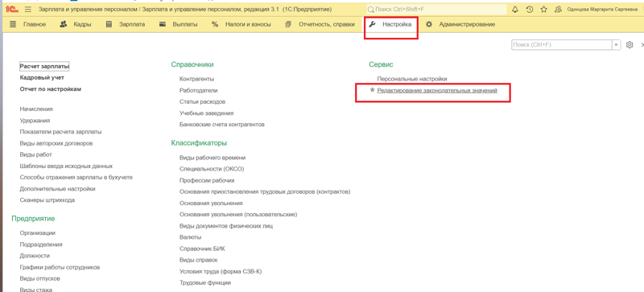Viewport: 644px width, 292px height.
Task: Click into the Поиск (Ctrl+F) section search field
Action: point(562,45)
